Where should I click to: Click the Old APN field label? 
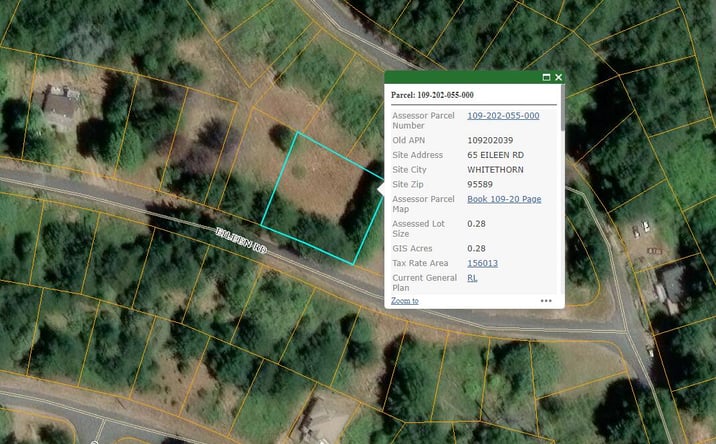[x=408, y=140]
